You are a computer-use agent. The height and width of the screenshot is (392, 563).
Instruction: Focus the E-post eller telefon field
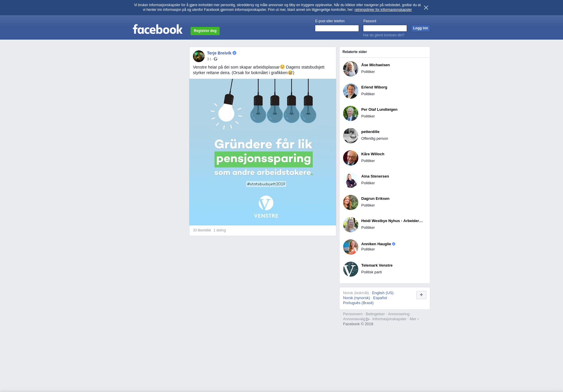coord(337,28)
